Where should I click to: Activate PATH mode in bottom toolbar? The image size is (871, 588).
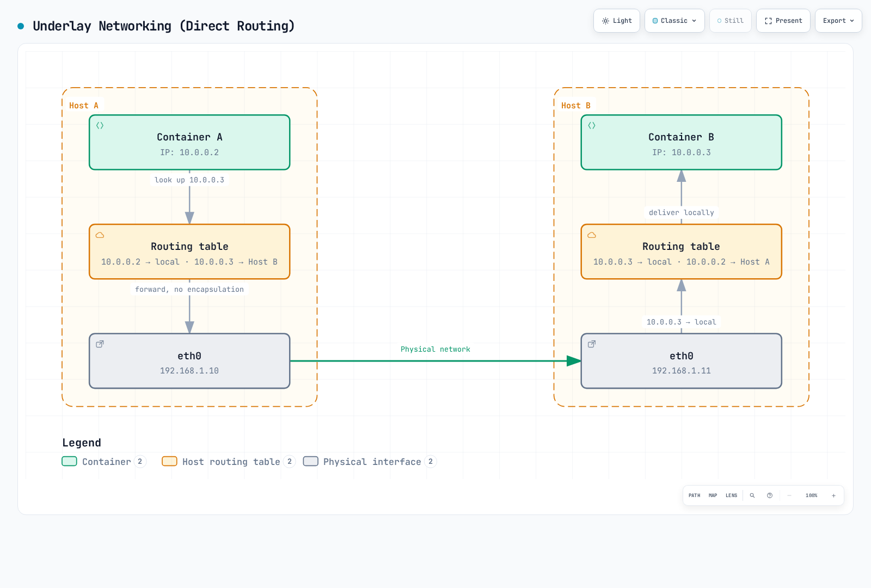(695, 495)
